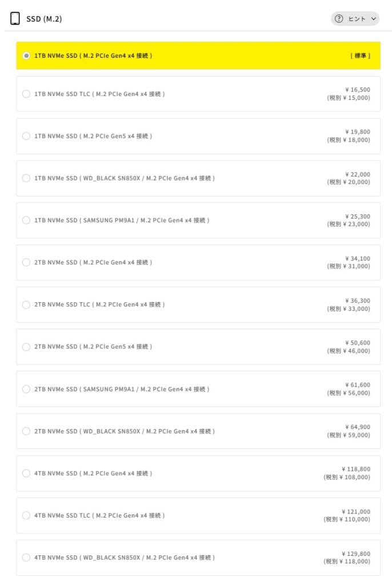Pick 4TB WD_BLACK SN850X radio button
Viewport: 392px width, 585px height.
(x=26, y=558)
